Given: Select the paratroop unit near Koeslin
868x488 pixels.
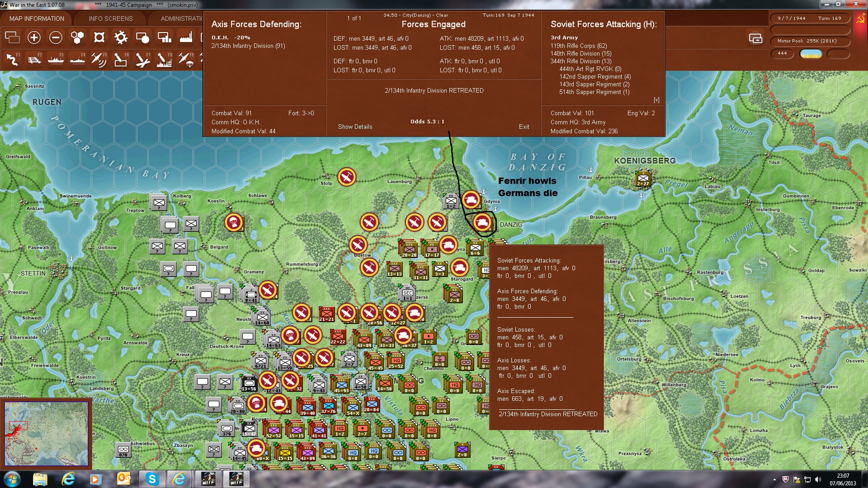Looking at the screenshot, I should pyautogui.click(x=234, y=222).
